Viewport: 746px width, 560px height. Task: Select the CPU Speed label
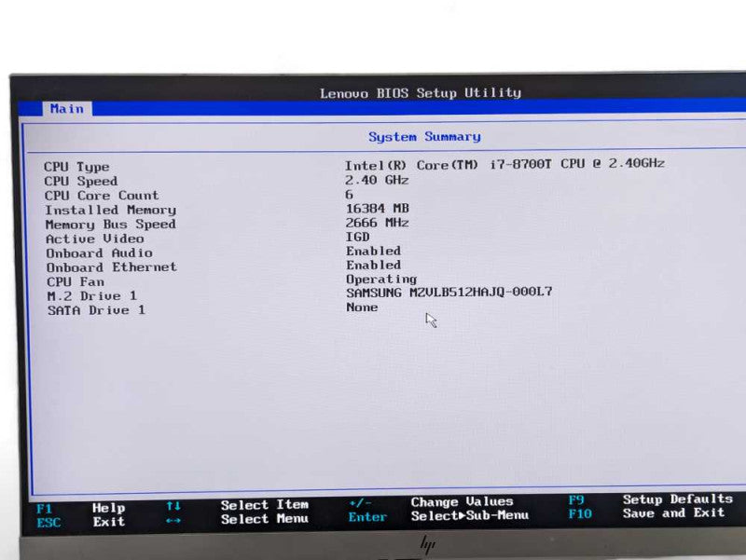80,181
